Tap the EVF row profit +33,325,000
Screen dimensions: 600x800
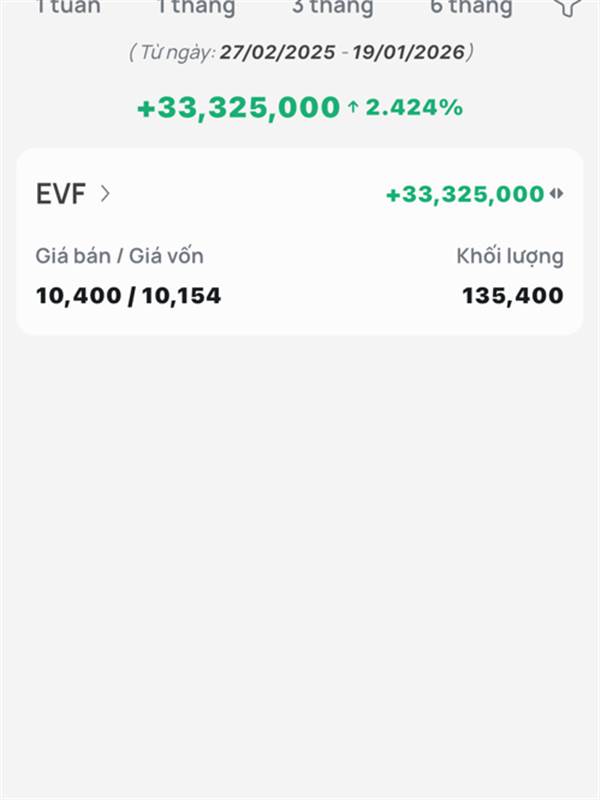point(465,194)
